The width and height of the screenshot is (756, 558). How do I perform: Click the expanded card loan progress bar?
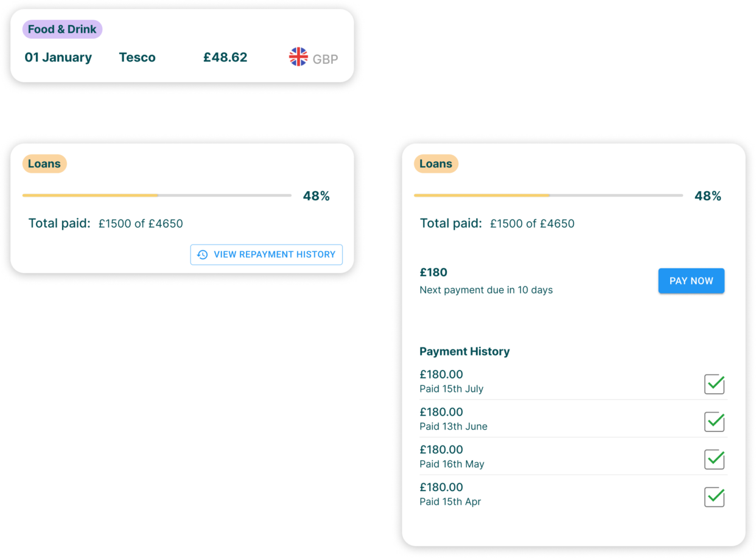(x=548, y=195)
